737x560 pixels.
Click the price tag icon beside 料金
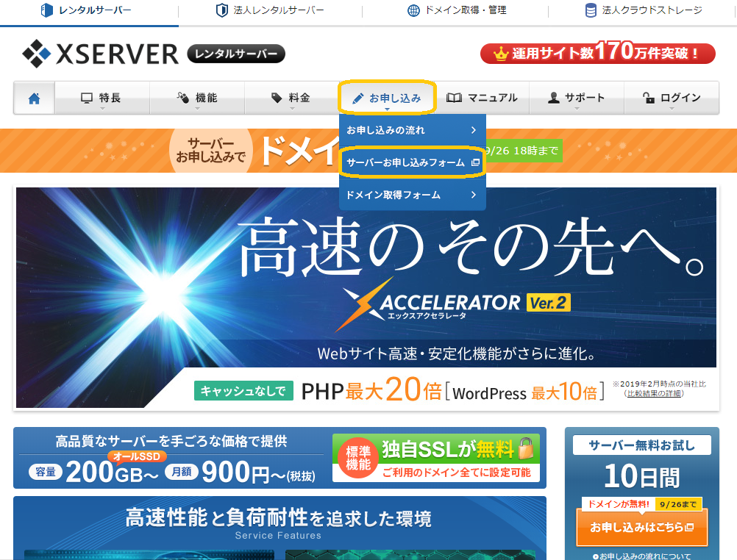point(277,98)
